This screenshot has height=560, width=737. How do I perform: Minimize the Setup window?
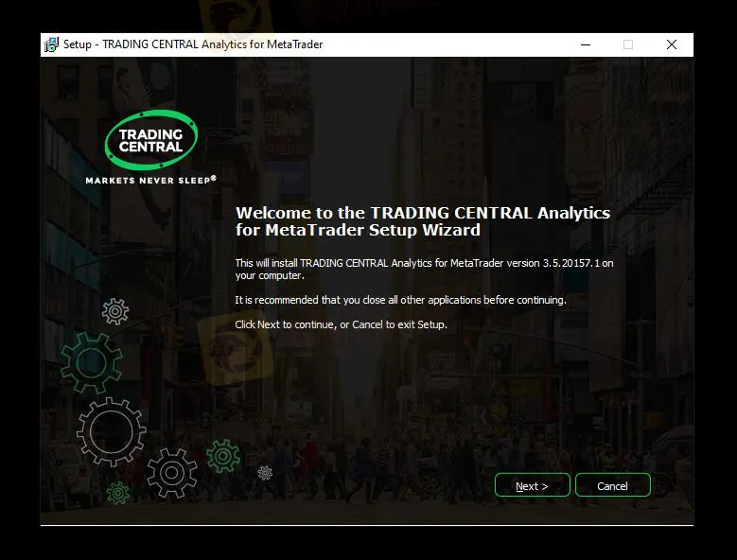586,44
